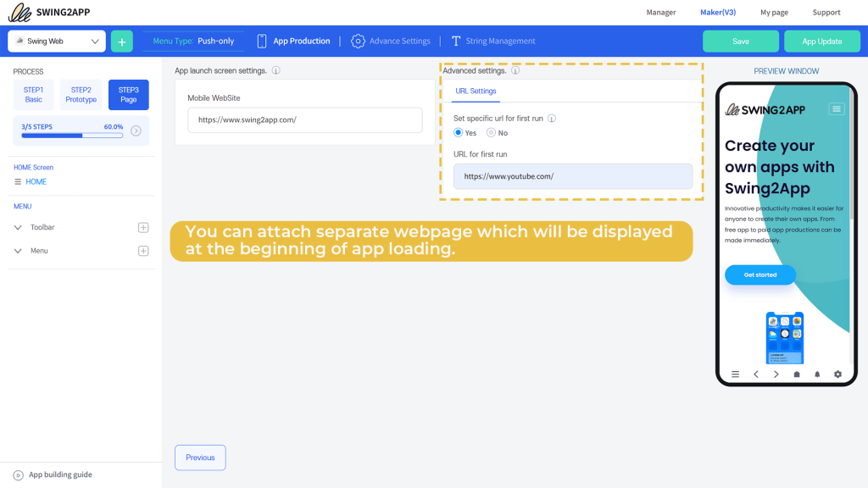Open the Manager menu

coord(661,12)
